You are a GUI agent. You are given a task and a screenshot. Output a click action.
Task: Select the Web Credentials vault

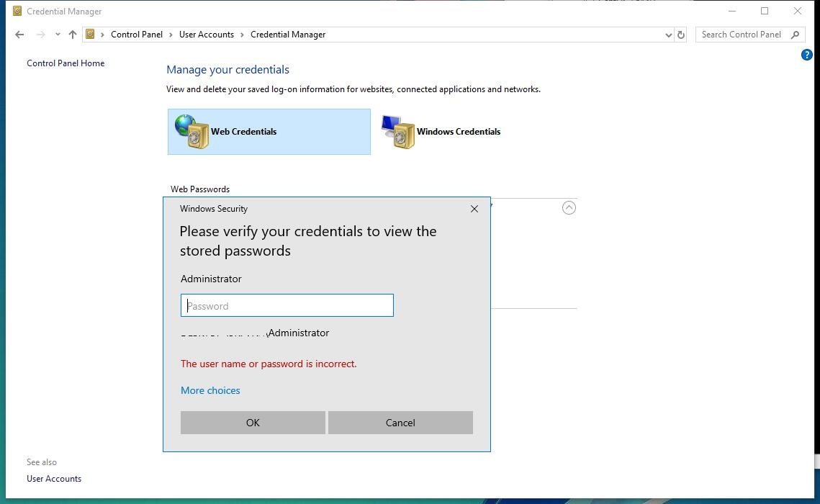click(269, 132)
